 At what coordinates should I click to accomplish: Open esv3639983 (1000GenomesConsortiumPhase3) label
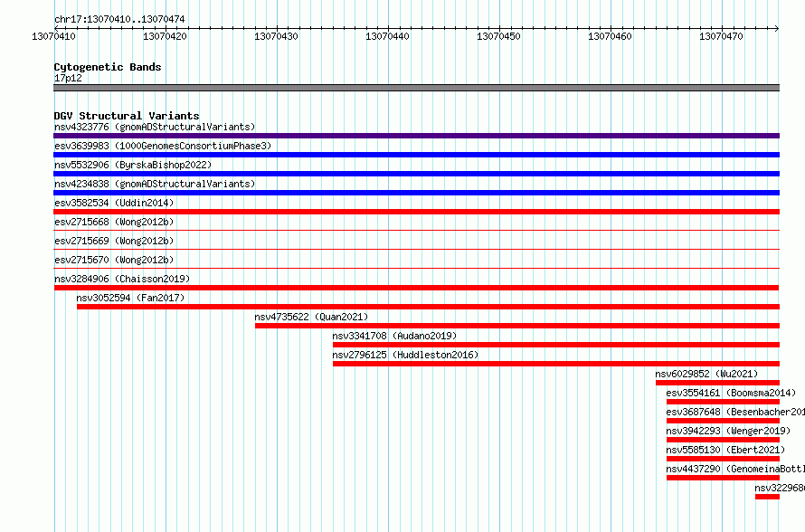pyautogui.click(x=163, y=146)
